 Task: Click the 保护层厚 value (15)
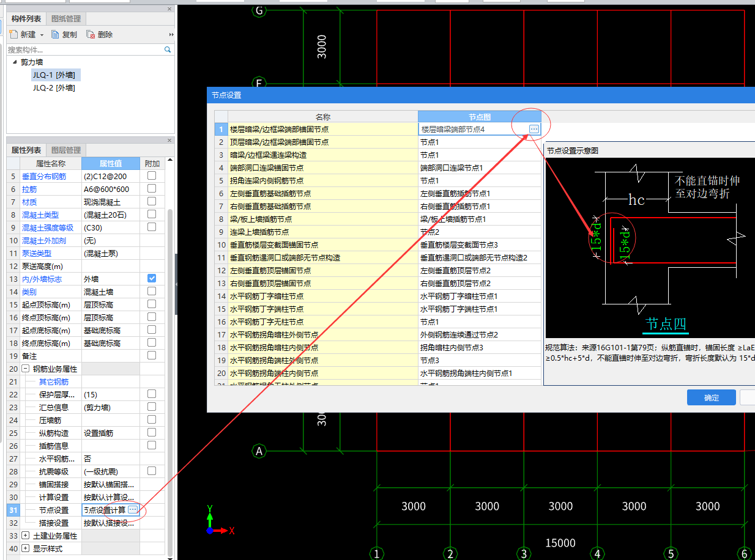[x=111, y=394]
